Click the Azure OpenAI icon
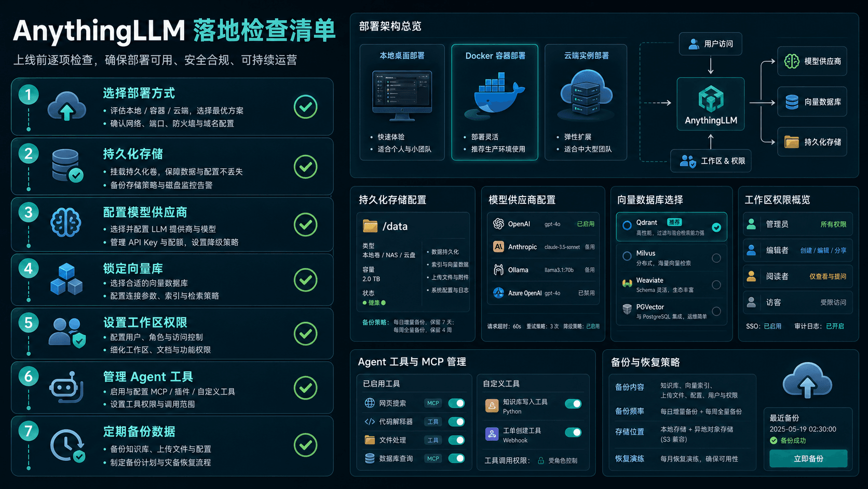This screenshot has width=868, height=489. tap(498, 293)
